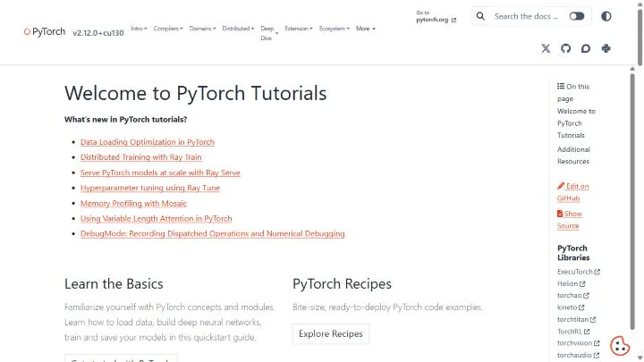Open the torchvision library link
The image size is (644, 362).
pos(579,343)
